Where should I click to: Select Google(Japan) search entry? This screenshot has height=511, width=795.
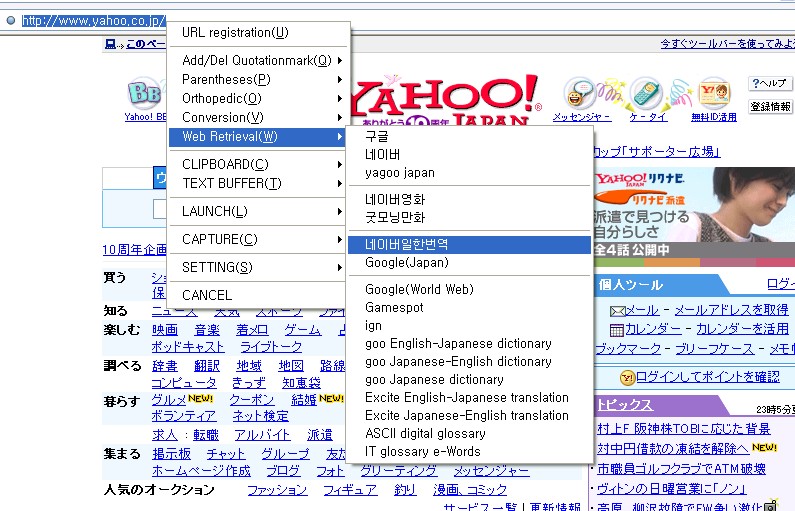click(x=469, y=263)
